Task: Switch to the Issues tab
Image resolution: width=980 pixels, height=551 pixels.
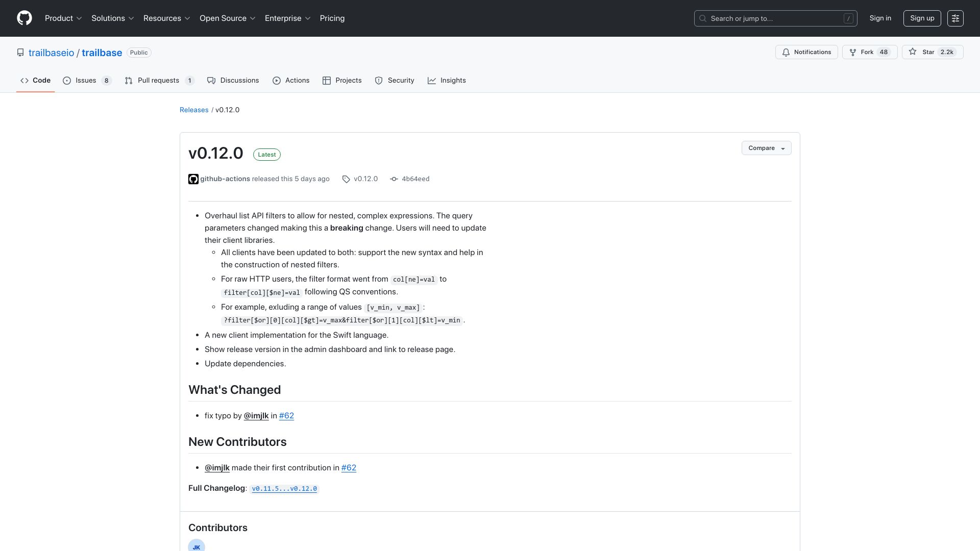Action: pyautogui.click(x=87, y=81)
